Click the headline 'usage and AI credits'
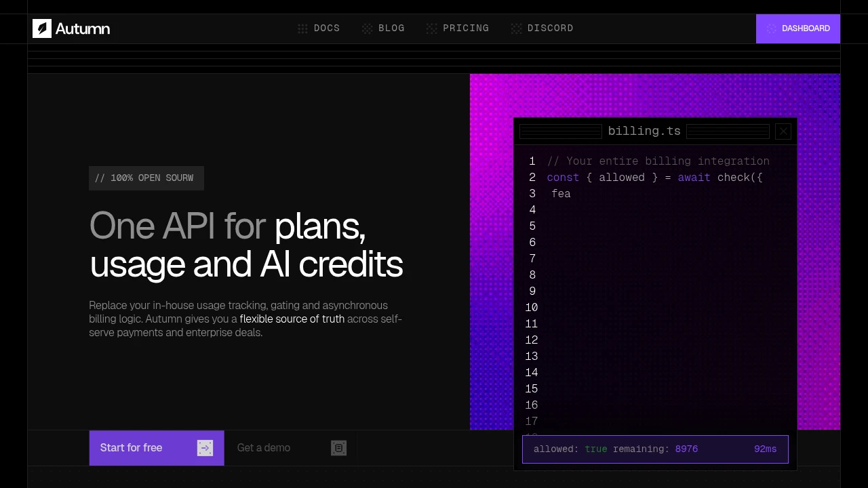The width and height of the screenshot is (868, 488). click(x=246, y=265)
